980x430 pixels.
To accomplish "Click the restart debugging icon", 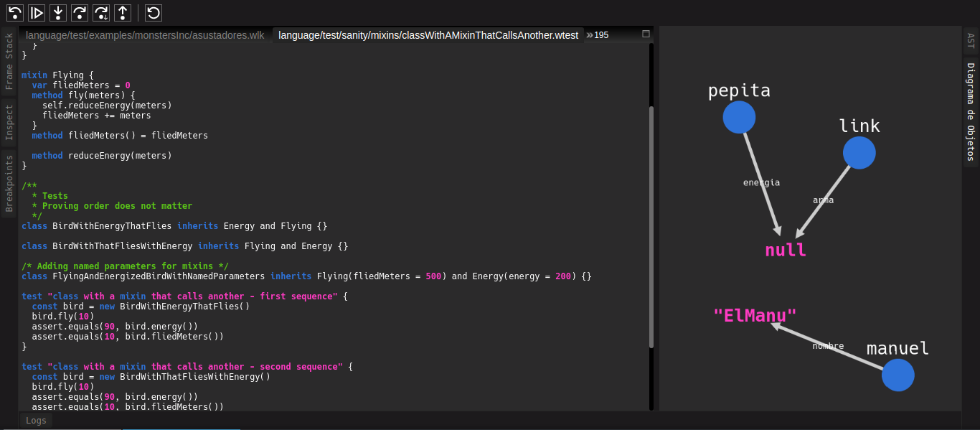I will click(x=154, y=12).
